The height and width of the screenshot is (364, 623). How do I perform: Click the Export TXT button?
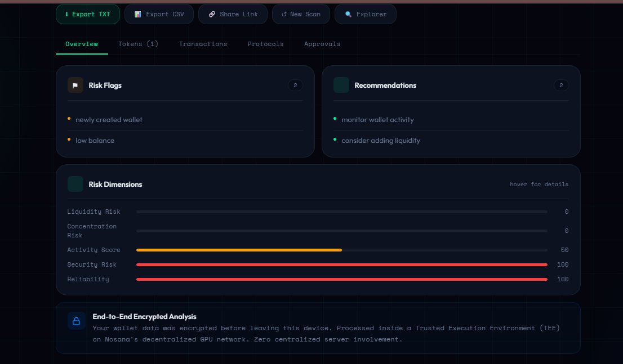pos(88,14)
